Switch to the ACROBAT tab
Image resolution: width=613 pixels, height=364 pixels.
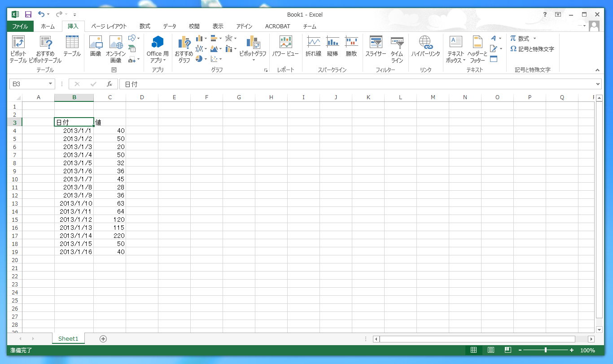[x=277, y=26]
